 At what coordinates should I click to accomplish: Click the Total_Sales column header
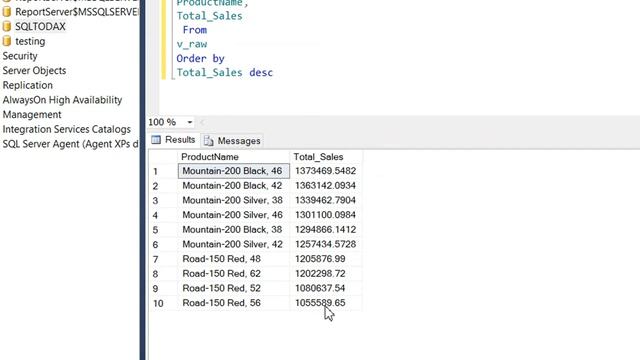326,157
